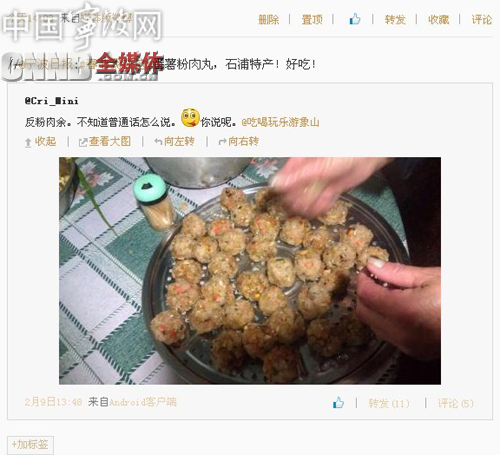Click the 收起 collapse arrow icon

[x=28, y=143]
